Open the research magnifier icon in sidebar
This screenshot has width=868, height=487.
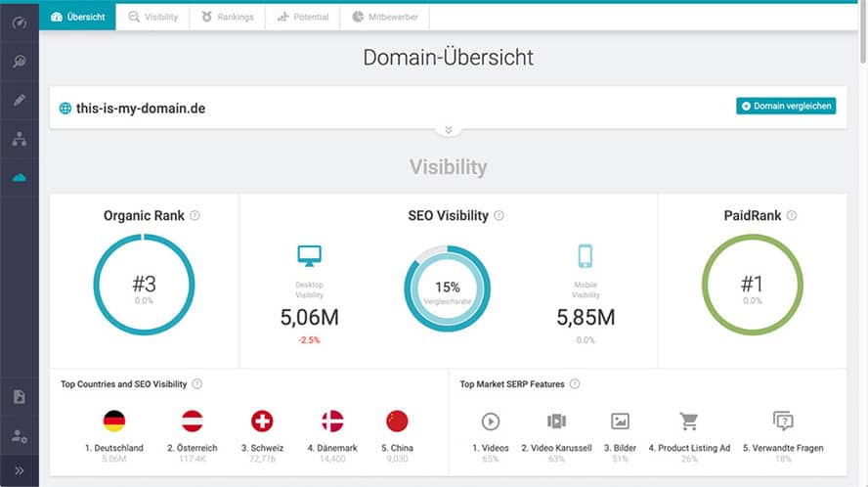pos(20,61)
